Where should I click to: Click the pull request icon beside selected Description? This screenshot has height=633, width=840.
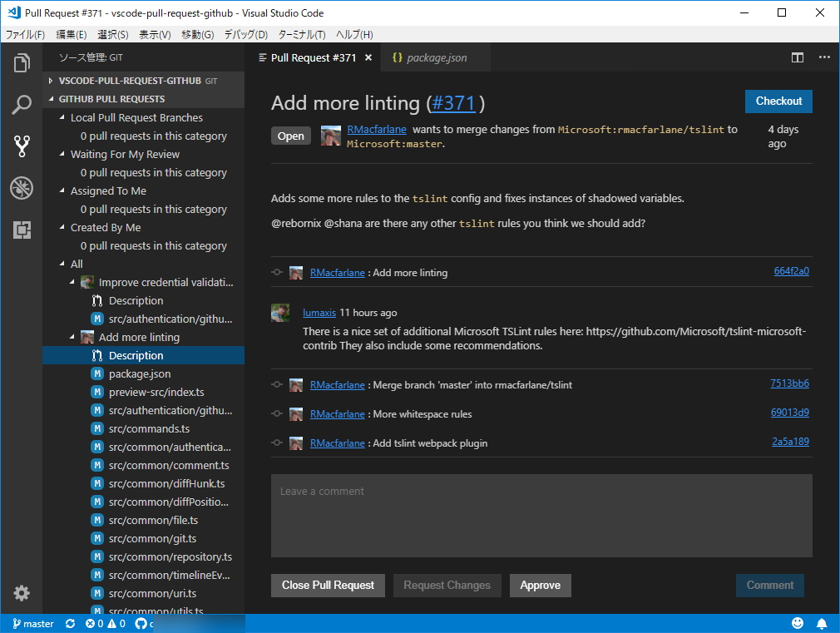click(97, 355)
